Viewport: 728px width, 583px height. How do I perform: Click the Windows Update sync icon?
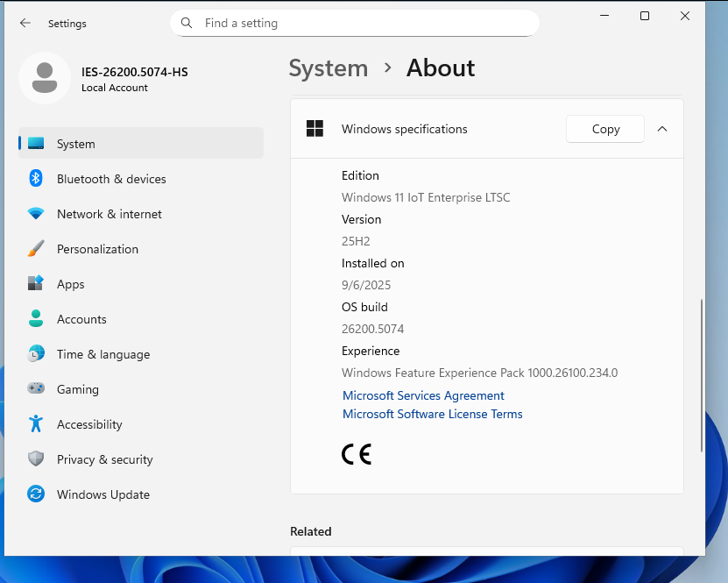click(36, 494)
